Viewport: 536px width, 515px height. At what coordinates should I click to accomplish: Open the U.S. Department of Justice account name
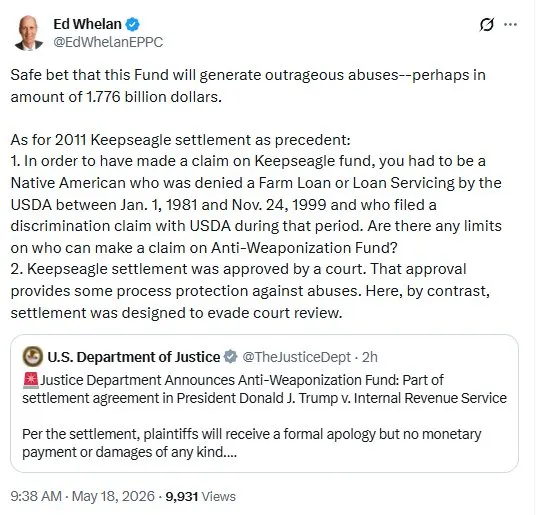(134, 357)
